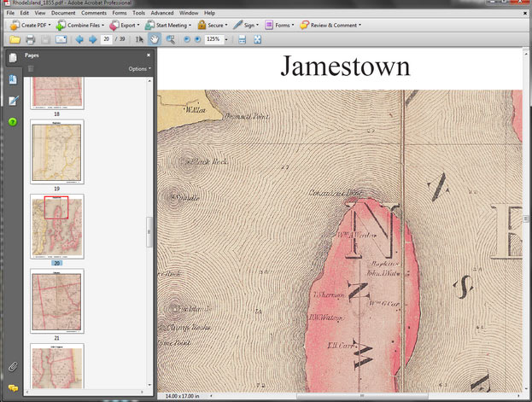Click the Signatures navigation panel icon
532x402 pixels.
point(13,101)
